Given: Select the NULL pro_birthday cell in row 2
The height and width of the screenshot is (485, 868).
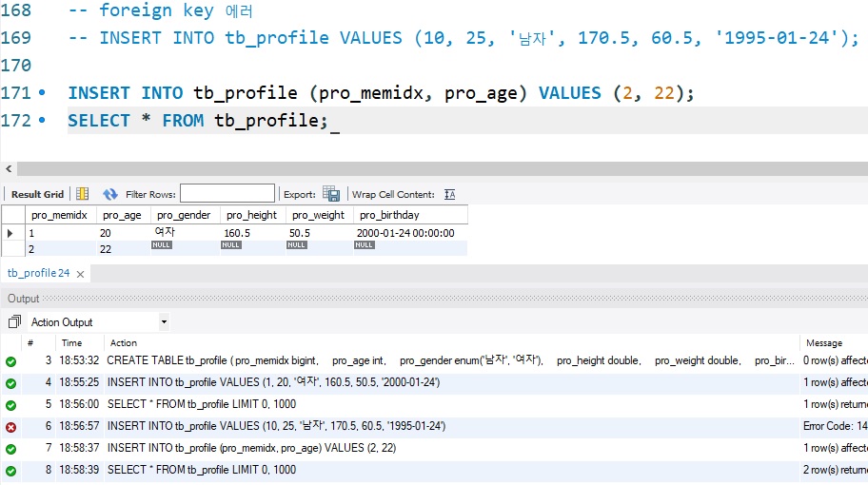Looking at the screenshot, I should point(364,245).
